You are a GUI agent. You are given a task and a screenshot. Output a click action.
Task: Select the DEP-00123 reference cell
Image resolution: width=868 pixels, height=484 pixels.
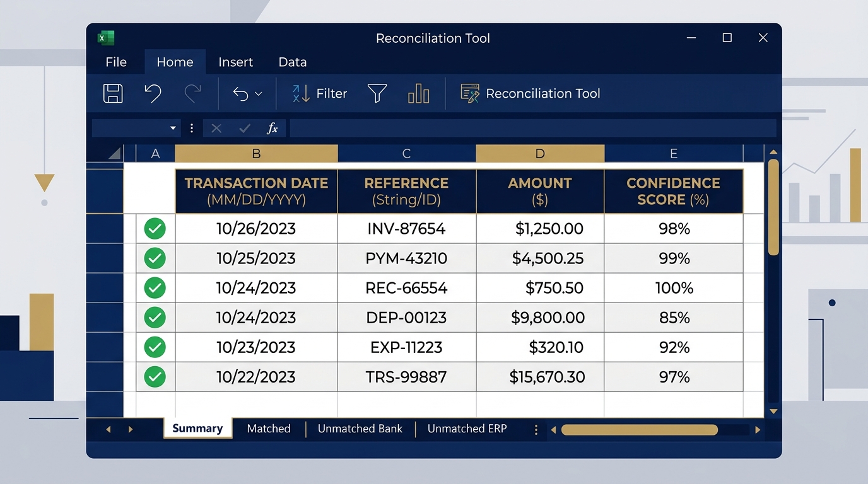(407, 318)
